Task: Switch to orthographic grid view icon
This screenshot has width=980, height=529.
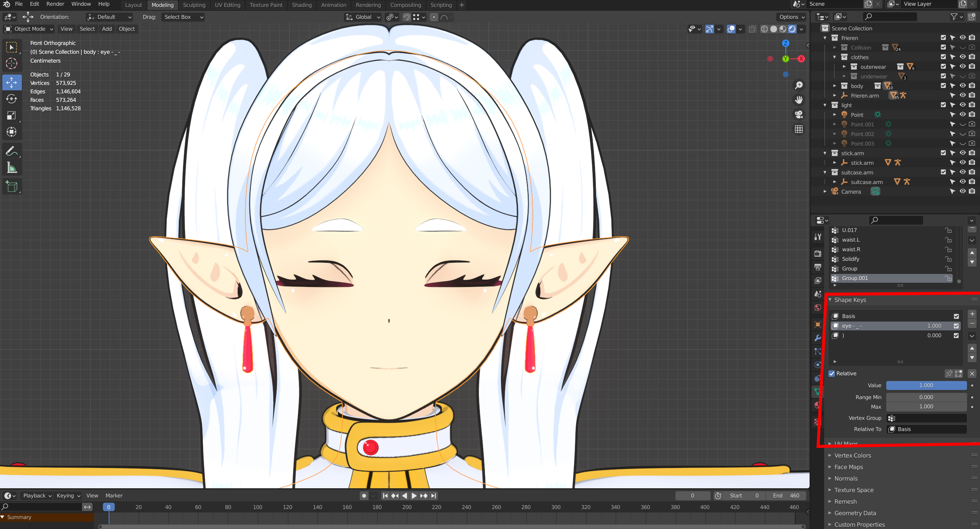Action: 799,129
